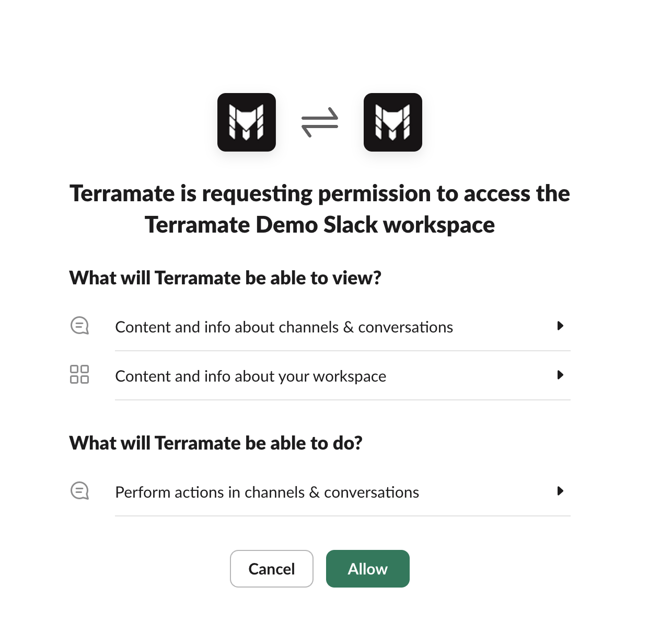Click the speech bubble icon under perform actions
This screenshot has height=644, width=672.
coord(79,491)
